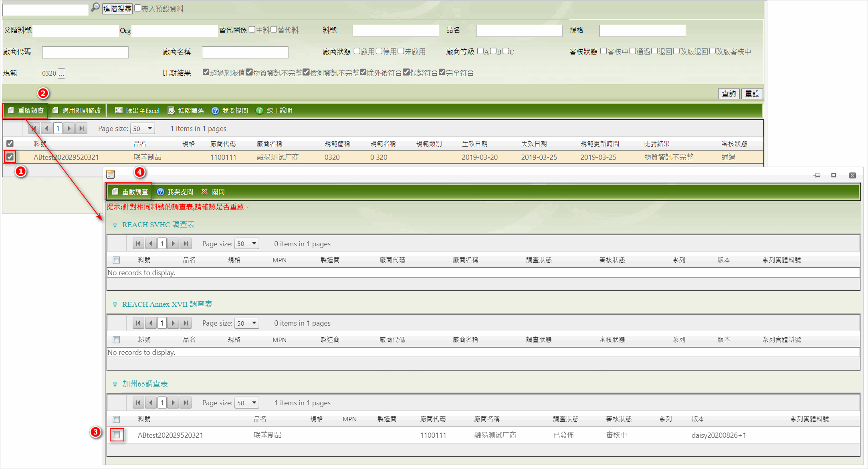Click 關閉 in the popup toolbar
868x469 pixels.
click(x=213, y=192)
